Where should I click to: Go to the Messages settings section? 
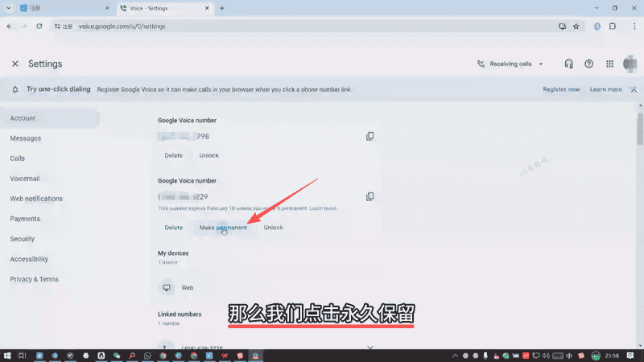[26, 138]
